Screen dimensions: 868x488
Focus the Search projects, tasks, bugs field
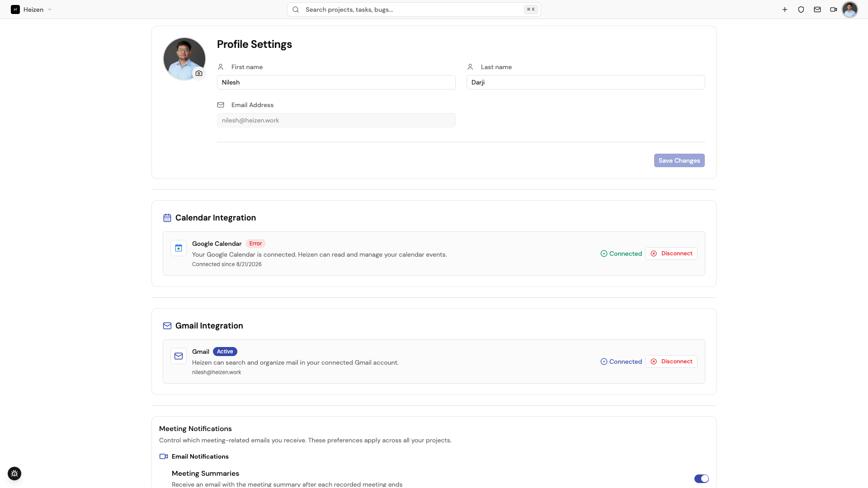click(414, 9)
